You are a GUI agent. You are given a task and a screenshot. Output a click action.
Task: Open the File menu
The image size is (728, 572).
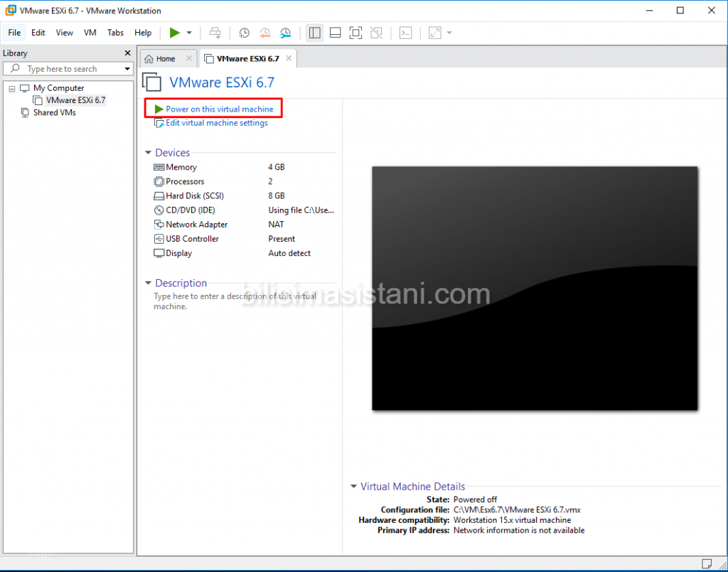(14, 33)
